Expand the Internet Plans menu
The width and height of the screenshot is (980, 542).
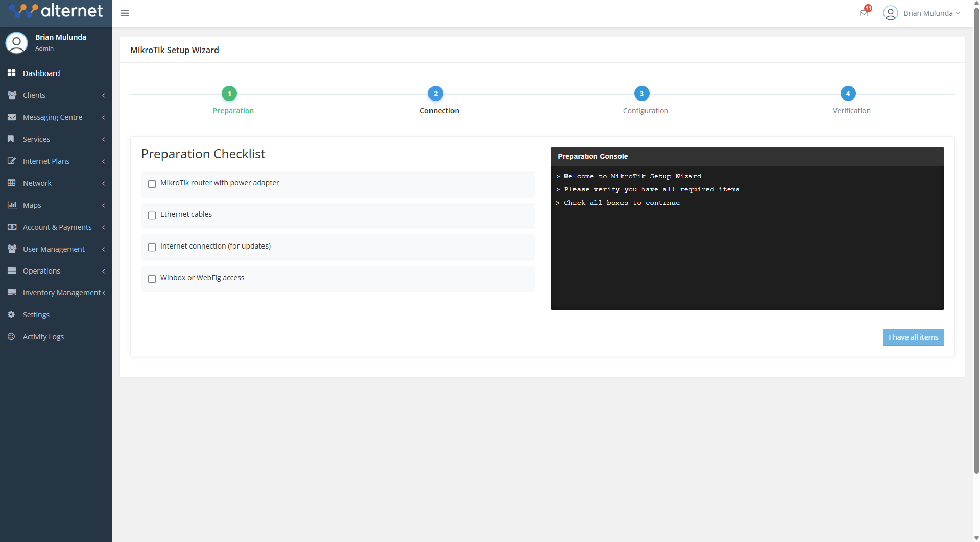(46, 161)
